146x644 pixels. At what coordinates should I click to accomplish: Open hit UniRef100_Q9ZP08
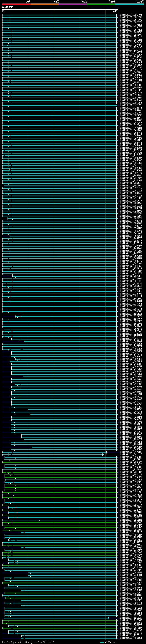[131, 15]
